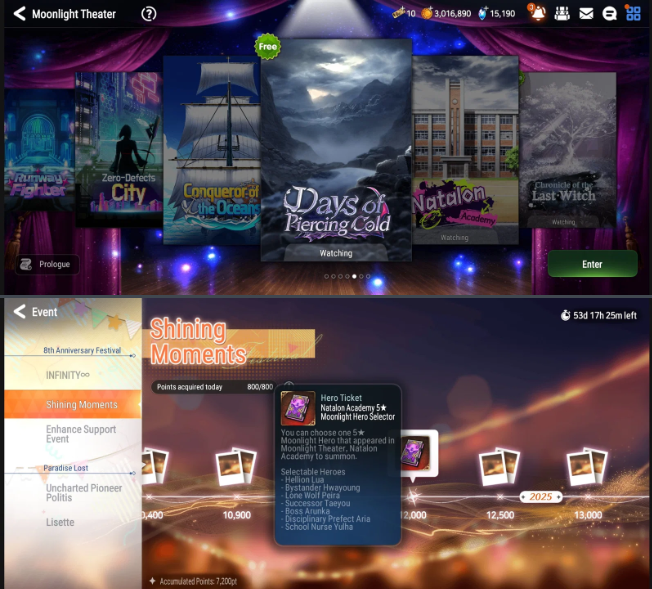Select the Days of Piercing Cold poster
The height and width of the screenshot is (589, 652).
(x=336, y=150)
